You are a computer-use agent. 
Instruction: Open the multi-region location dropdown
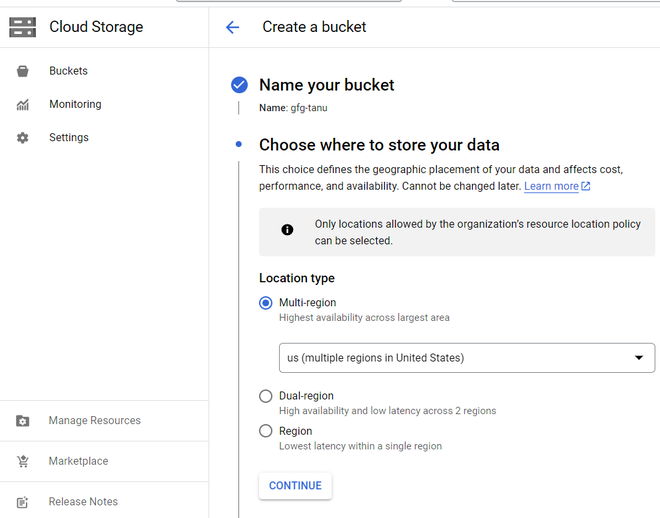(x=466, y=358)
